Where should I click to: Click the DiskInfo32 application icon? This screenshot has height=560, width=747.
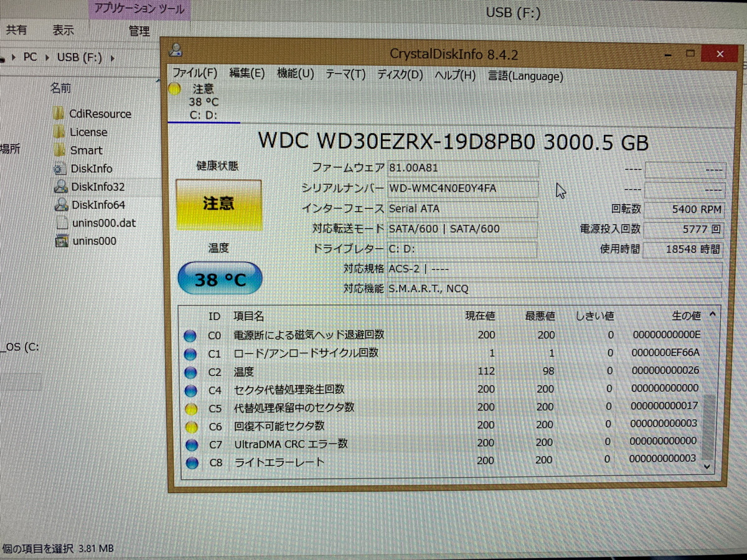tap(60, 187)
